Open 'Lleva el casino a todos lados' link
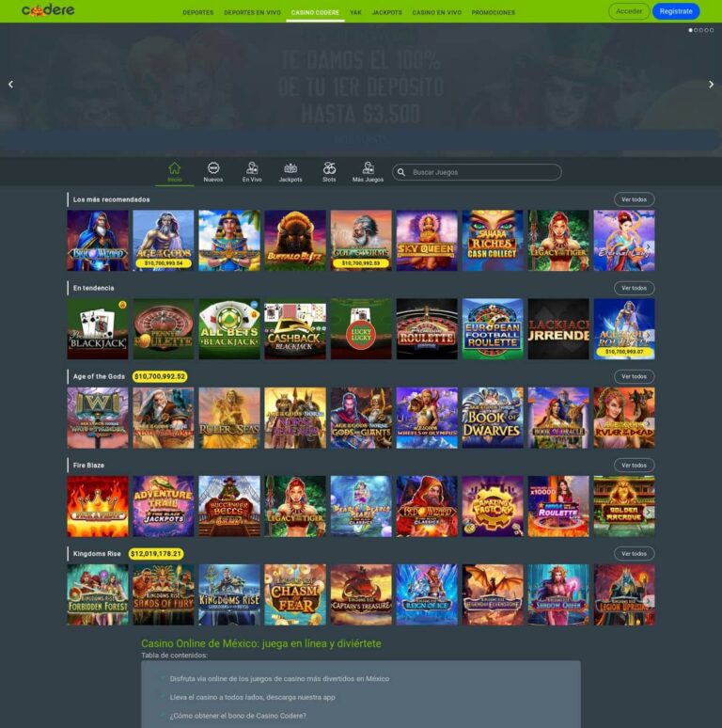Image resolution: width=722 pixels, height=728 pixels. (x=253, y=697)
